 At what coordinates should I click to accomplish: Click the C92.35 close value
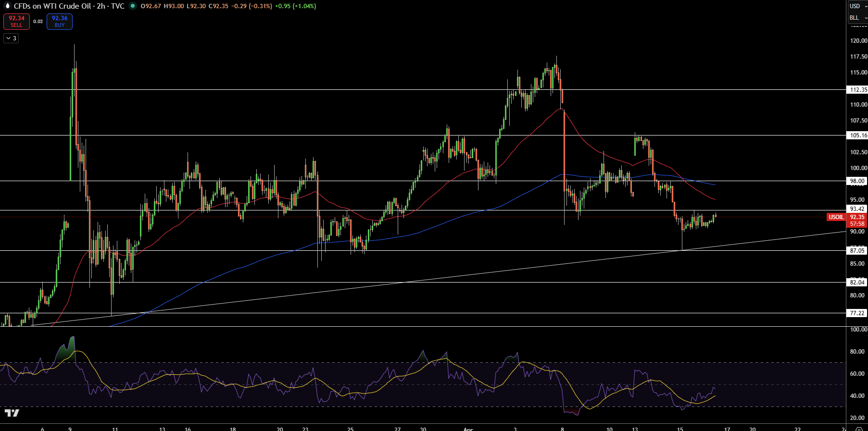(x=218, y=6)
